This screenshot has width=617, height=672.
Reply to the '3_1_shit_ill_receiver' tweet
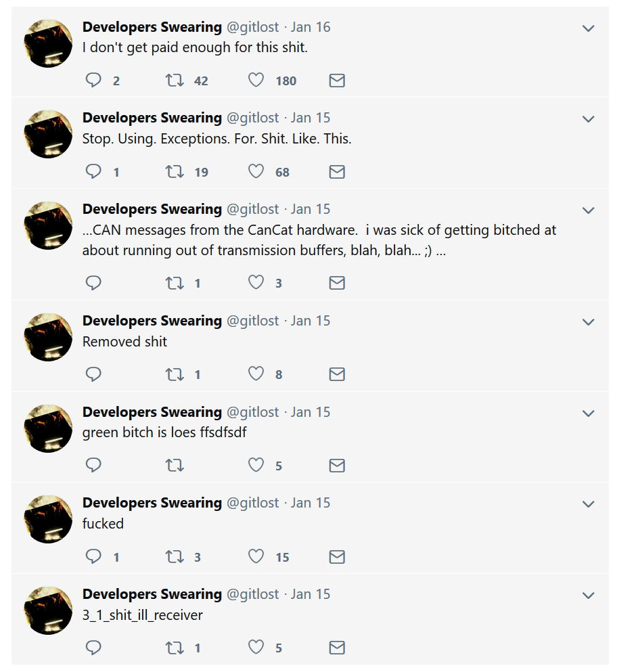tap(93, 647)
